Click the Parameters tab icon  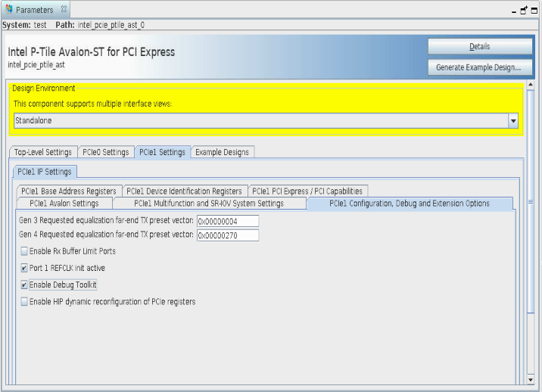[8, 9]
